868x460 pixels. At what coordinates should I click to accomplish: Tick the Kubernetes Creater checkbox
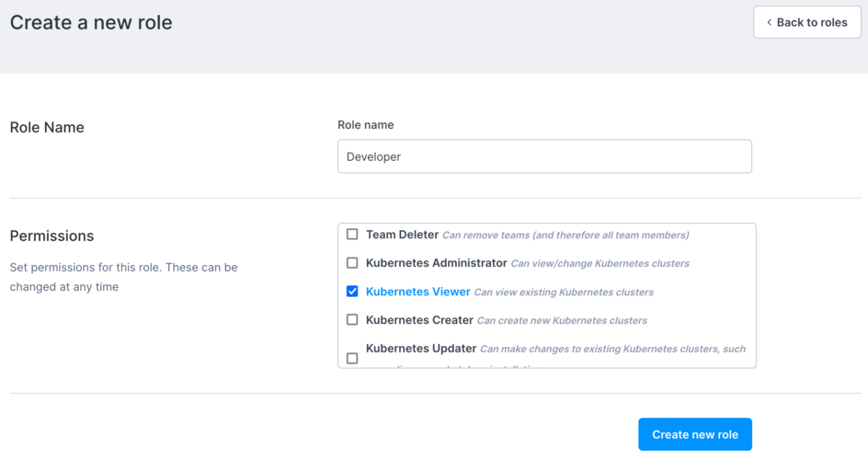coord(352,320)
